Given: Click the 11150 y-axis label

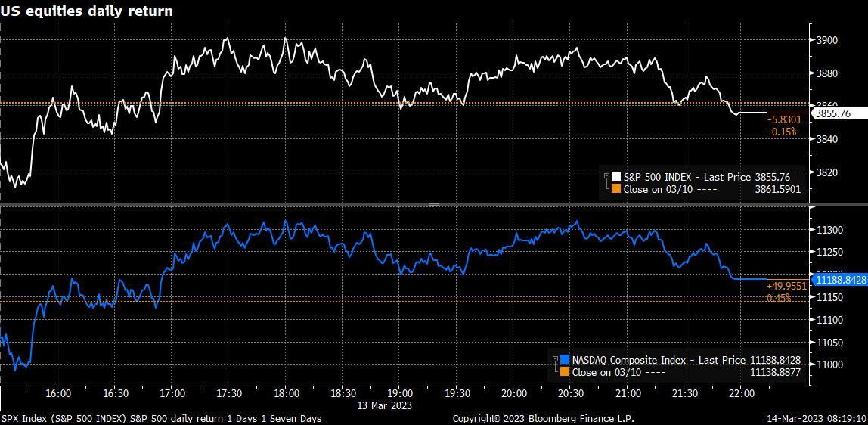Looking at the screenshot, I should pyautogui.click(x=828, y=298).
